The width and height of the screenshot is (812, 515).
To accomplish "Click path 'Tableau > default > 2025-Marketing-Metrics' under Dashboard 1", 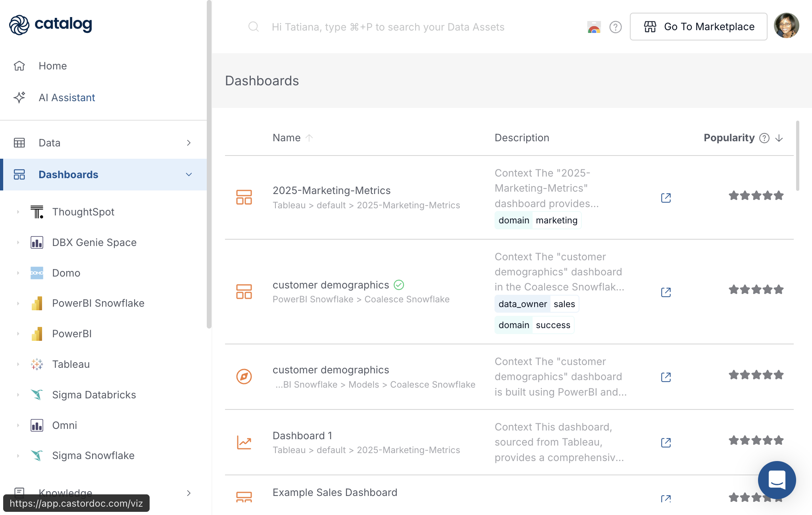I will (366, 450).
